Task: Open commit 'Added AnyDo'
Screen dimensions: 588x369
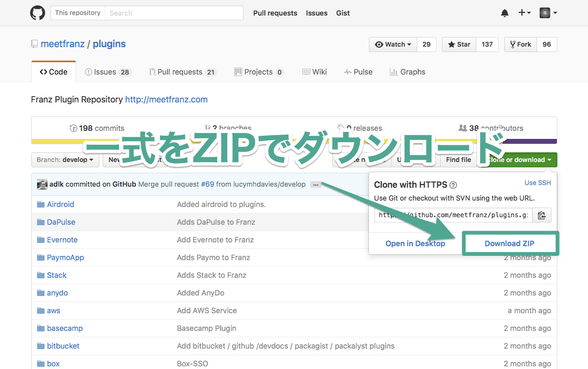Action: (201, 293)
